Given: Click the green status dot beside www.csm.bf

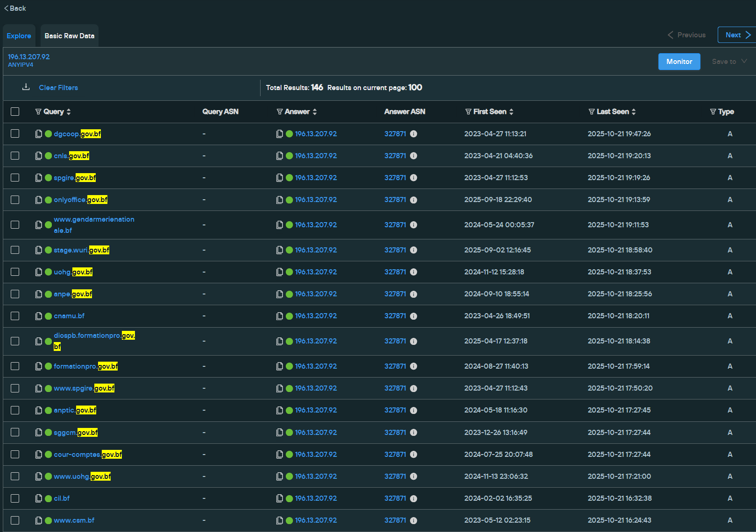Looking at the screenshot, I should pos(48,520).
